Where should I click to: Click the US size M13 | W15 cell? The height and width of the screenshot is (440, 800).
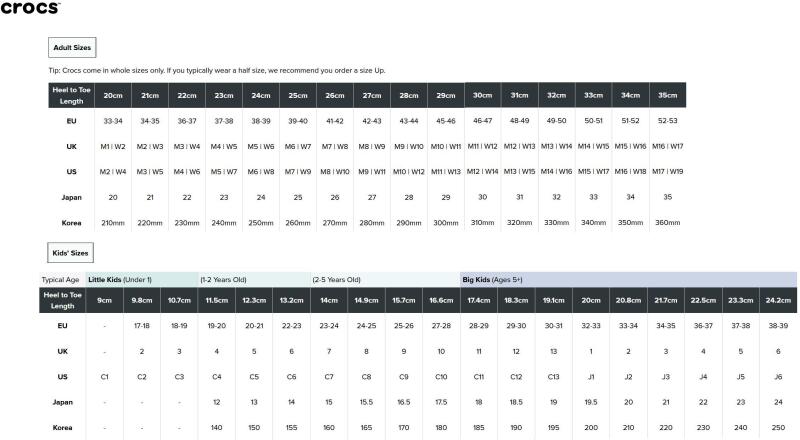click(519, 172)
